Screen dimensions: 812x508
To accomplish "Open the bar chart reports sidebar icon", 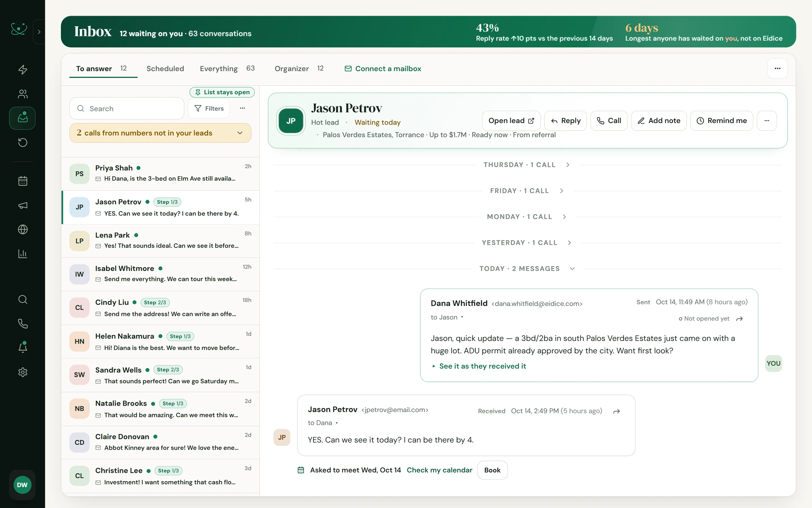I will (x=23, y=254).
